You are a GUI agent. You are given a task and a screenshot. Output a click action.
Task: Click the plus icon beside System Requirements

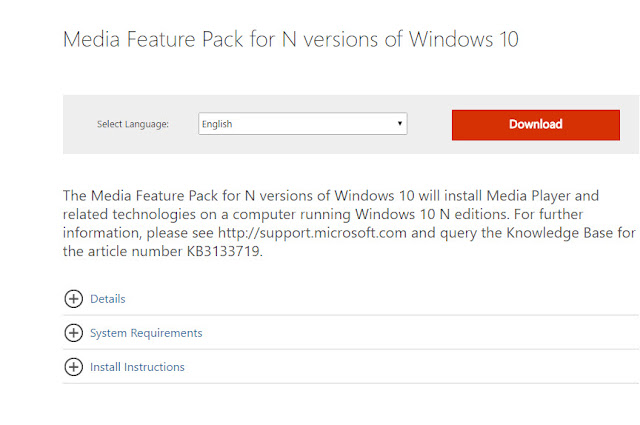click(x=73, y=333)
